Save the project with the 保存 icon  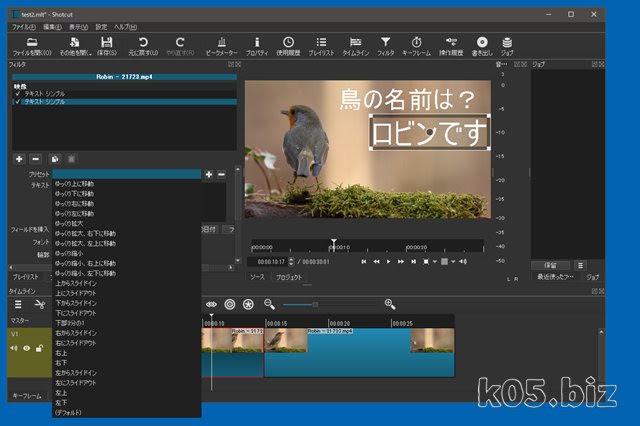click(x=107, y=46)
